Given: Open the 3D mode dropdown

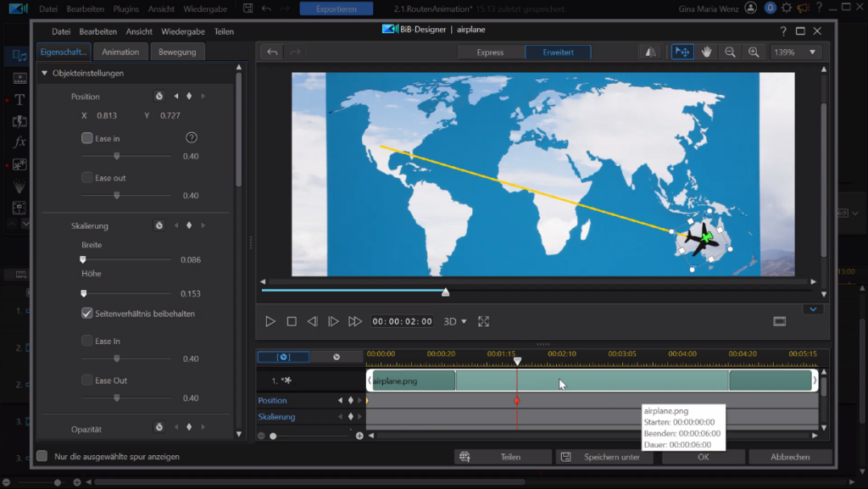Looking at the screenshot, I should [x=456, y=322].
